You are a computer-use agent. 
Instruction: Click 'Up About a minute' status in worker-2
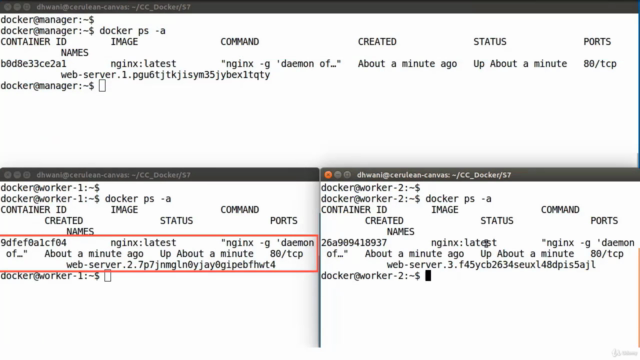point(527,254)
